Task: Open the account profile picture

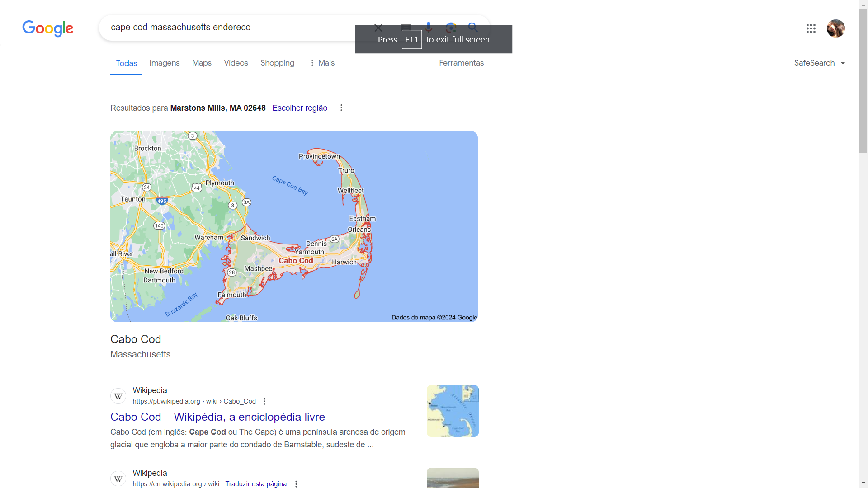Action: click(835, 28)
